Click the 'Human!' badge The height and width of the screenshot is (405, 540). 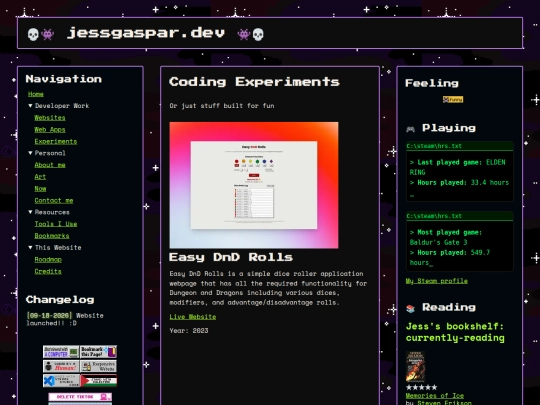pos(61,366)
